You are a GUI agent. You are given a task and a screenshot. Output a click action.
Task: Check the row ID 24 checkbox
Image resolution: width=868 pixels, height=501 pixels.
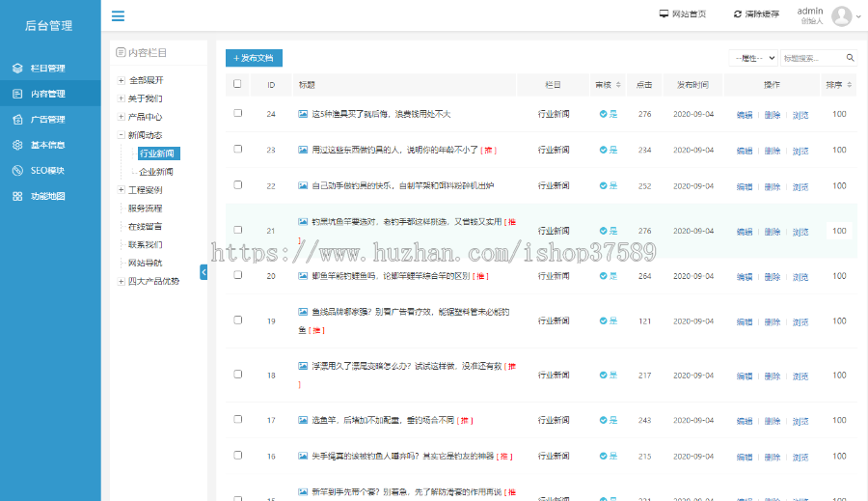point(238,113)
